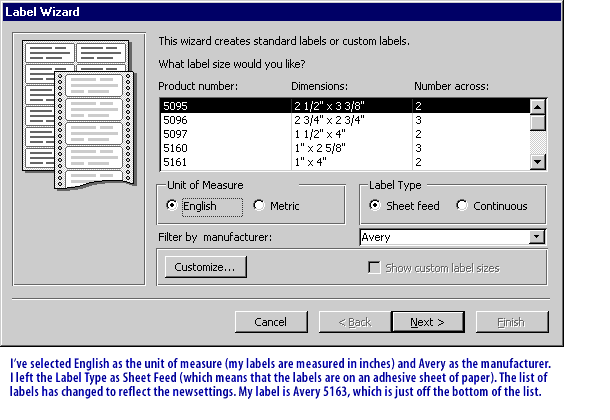Image resolution: width=610 pixels, height=420 pixels.
Task: Select product number 5160 row
Action: (345, 148)
